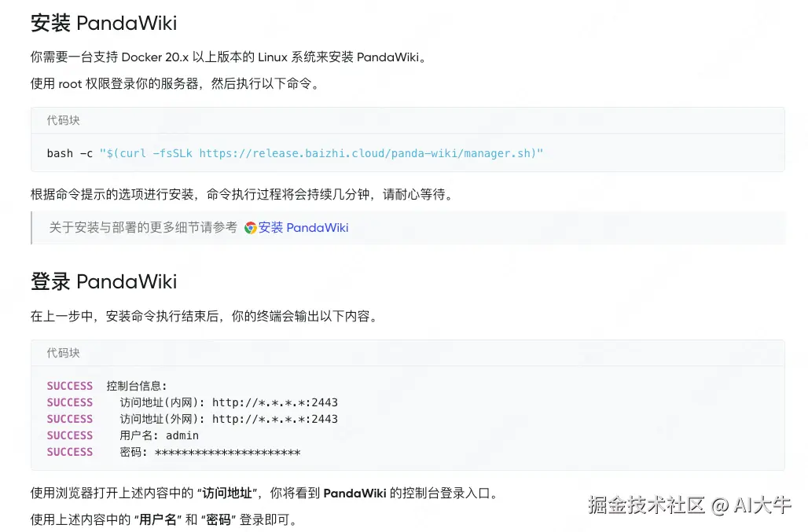Click the bold 用户名 phrase

coord(158,519)
